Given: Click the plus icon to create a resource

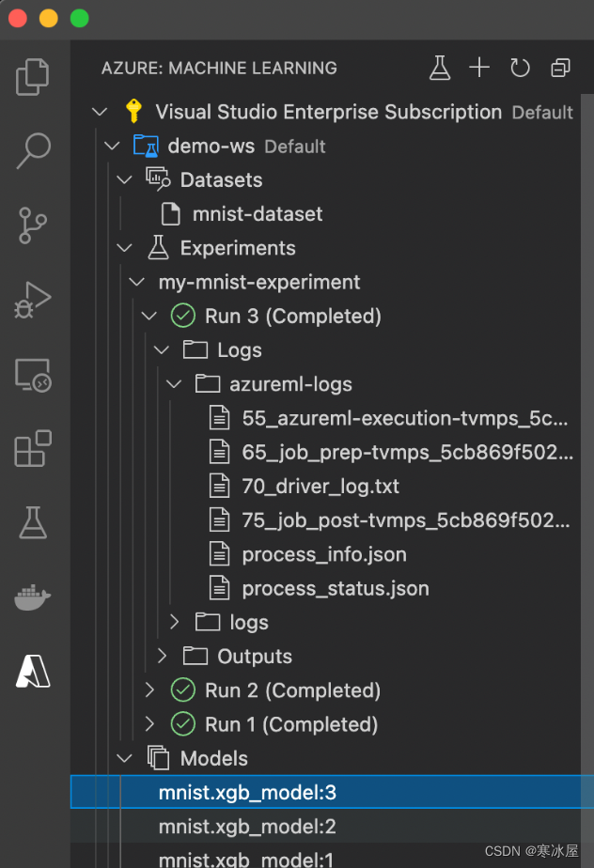Looking at the screenshot, I should pos(479,68).
